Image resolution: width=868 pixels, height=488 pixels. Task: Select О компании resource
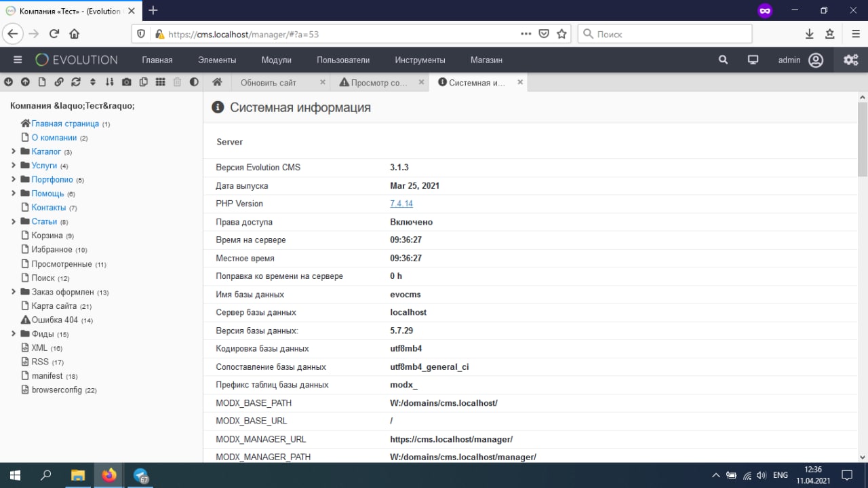point(54,138)
